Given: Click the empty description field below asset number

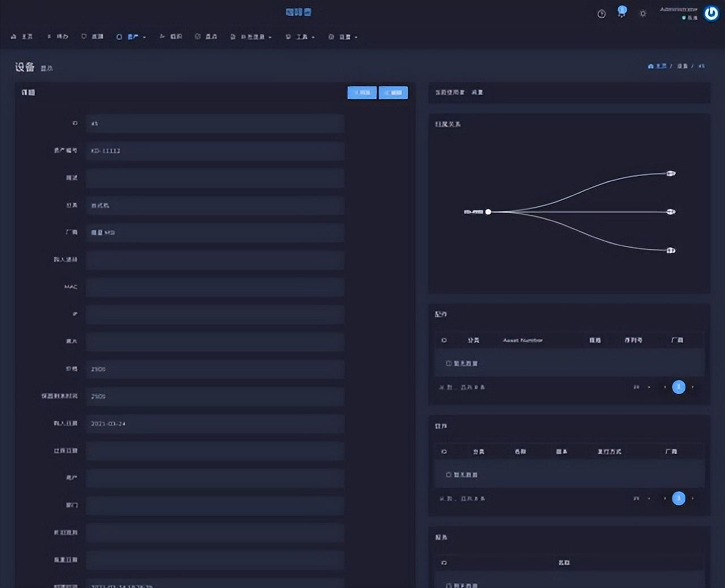Looking at the screenshot, I should (215, 178).
